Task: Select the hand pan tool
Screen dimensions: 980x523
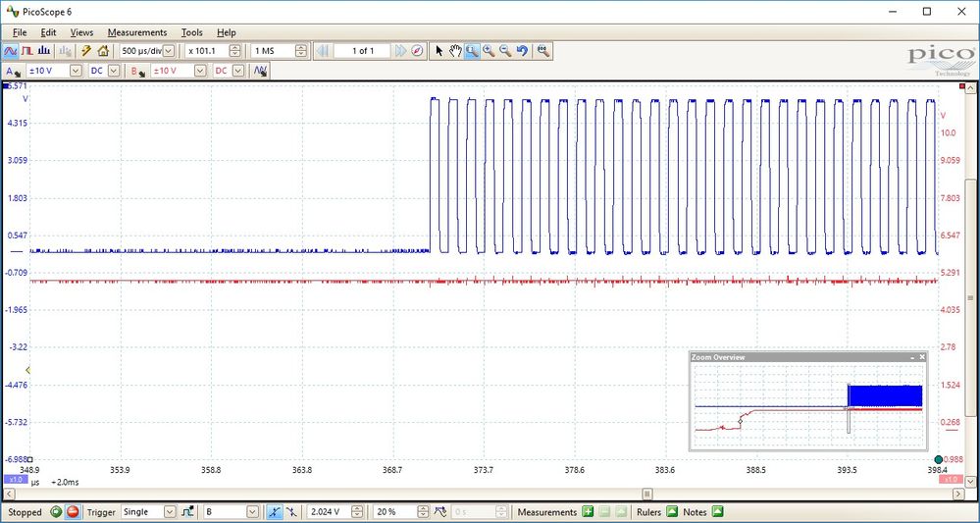Action: (455, 51)
